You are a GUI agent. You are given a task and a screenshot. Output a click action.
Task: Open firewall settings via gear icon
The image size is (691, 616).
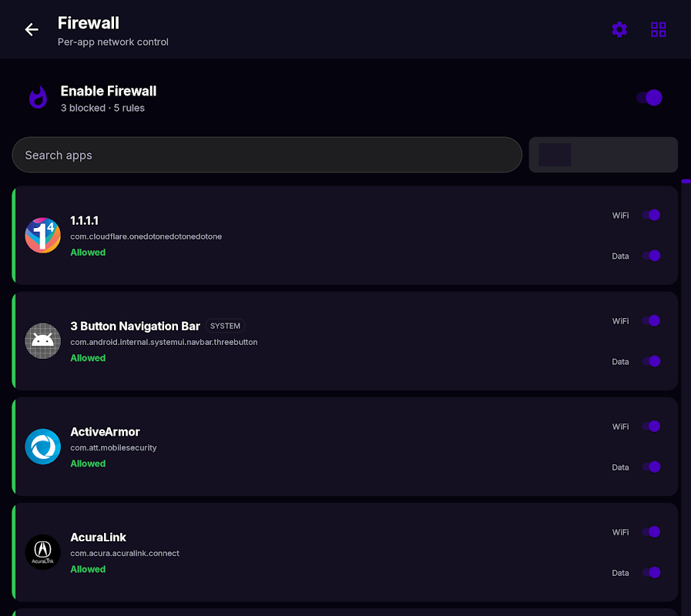[x=619, y=29]
